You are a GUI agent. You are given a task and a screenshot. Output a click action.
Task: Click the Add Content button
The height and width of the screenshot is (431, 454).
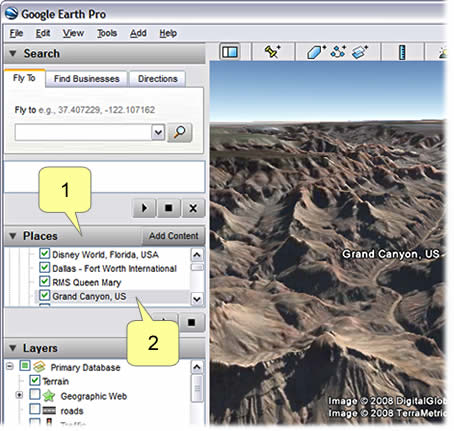click(x=173, y=236)
